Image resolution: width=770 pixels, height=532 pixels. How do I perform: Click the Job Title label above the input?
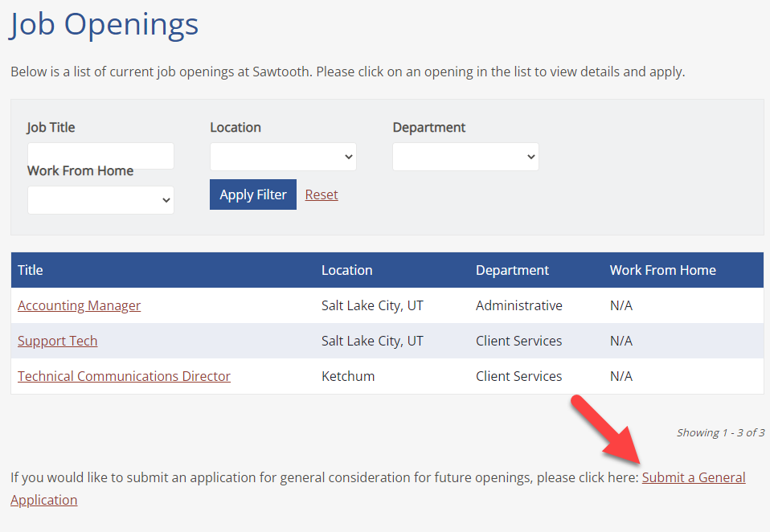(51, 127)
